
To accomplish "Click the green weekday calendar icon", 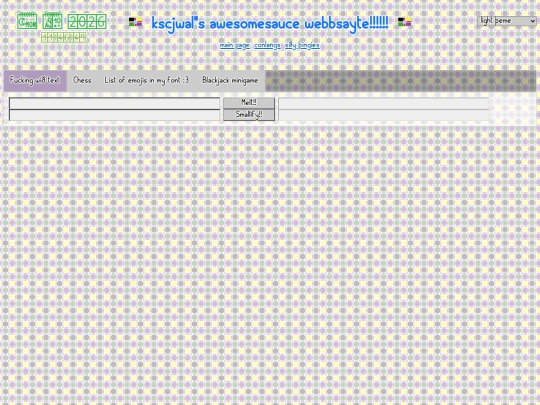I will (x=27, y=21).
